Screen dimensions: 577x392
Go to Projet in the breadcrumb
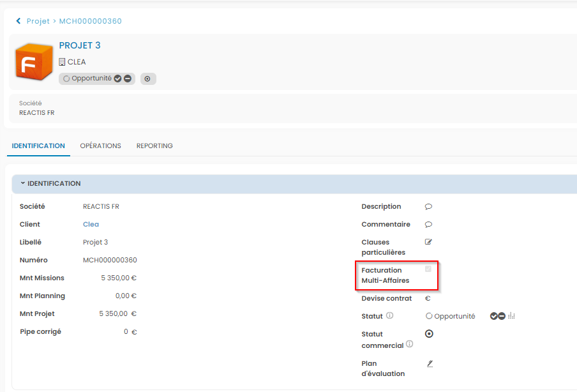(x=38, y=21)
